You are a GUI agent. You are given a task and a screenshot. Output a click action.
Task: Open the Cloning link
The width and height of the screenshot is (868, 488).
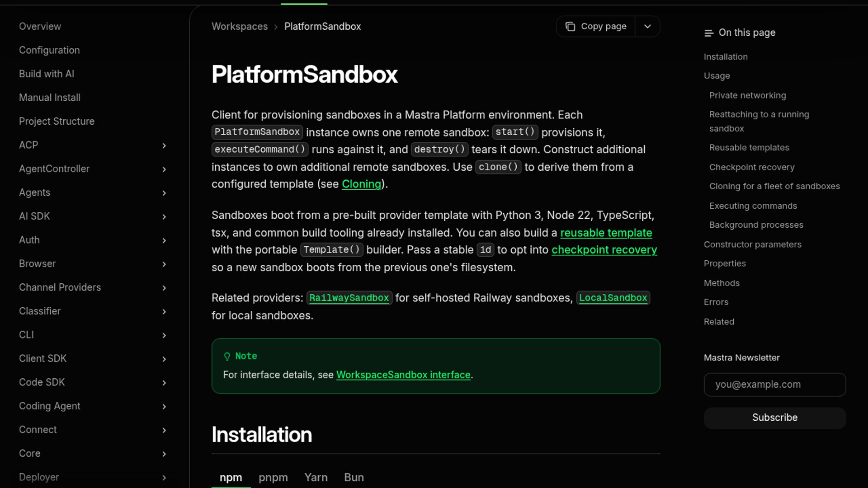361,184
